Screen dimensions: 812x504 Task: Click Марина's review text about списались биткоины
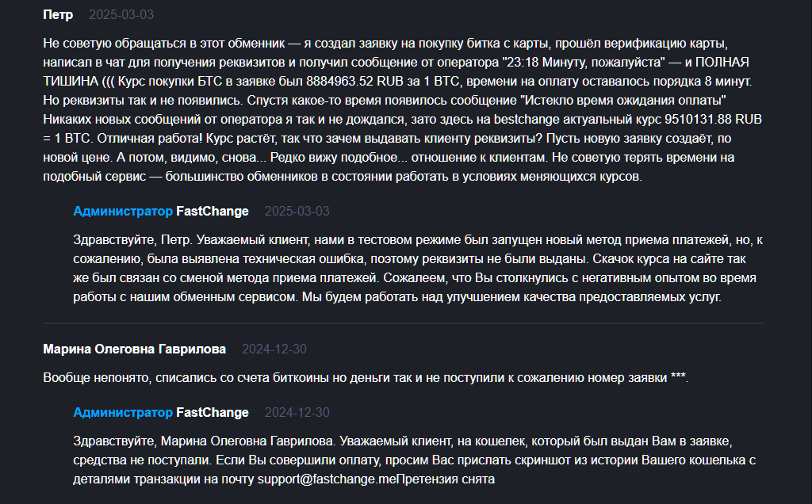pyautogui.click(x=366, y=378)
